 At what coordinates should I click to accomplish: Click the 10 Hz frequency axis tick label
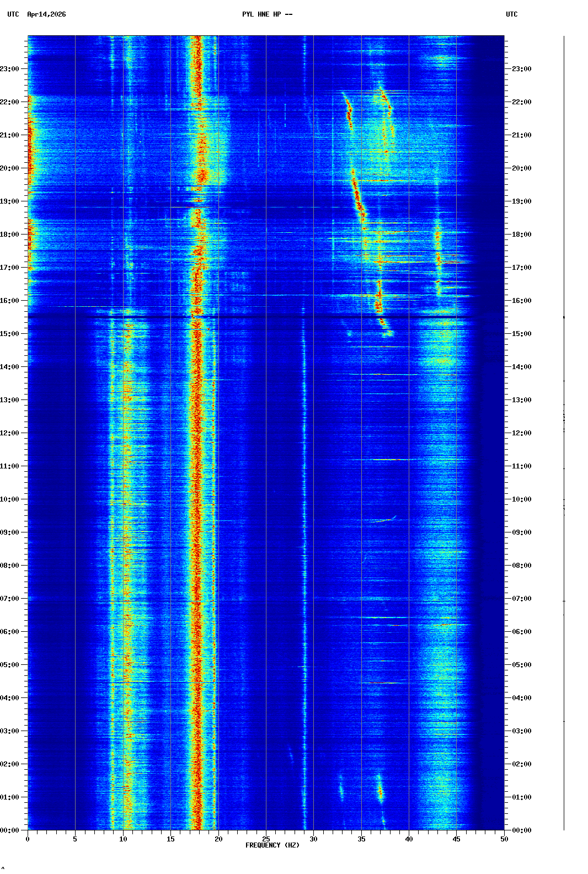pyautogui.click(x=123, y=839)
